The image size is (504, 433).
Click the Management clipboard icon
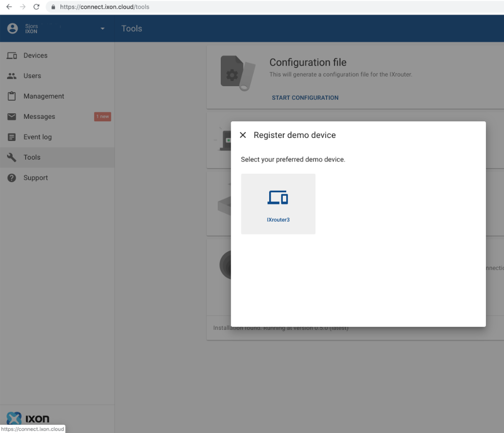coord(11,96)
